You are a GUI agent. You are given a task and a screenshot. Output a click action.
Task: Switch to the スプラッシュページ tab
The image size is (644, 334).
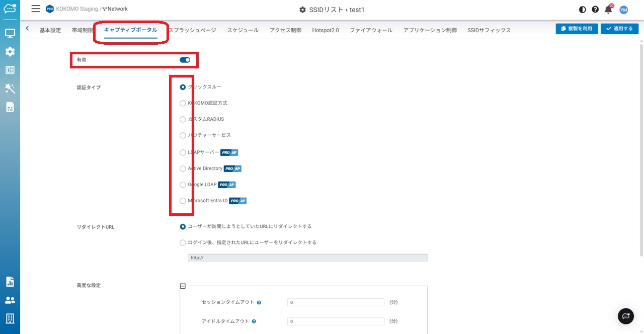point(192,30)
